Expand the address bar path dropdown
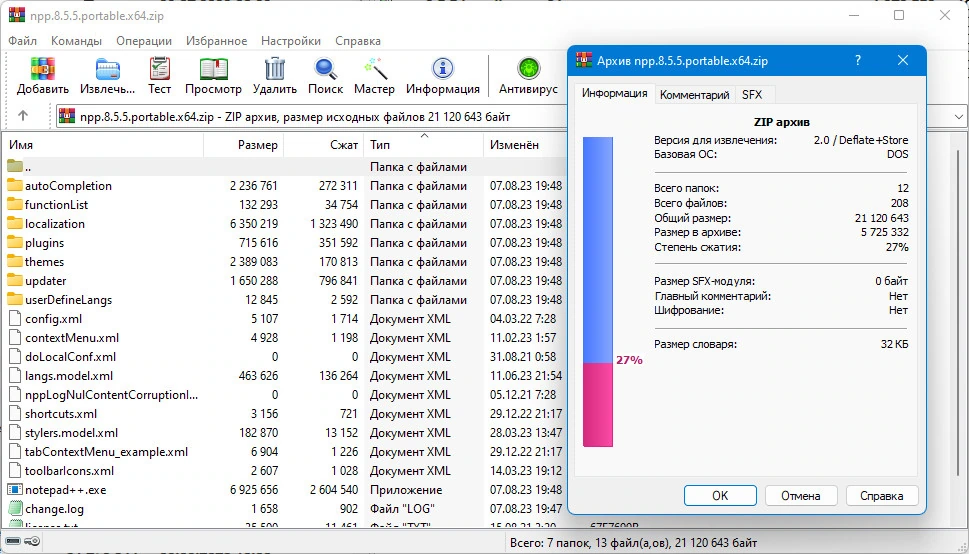The height and width of the screenshot is (554, 969). [x=958, y=116]
